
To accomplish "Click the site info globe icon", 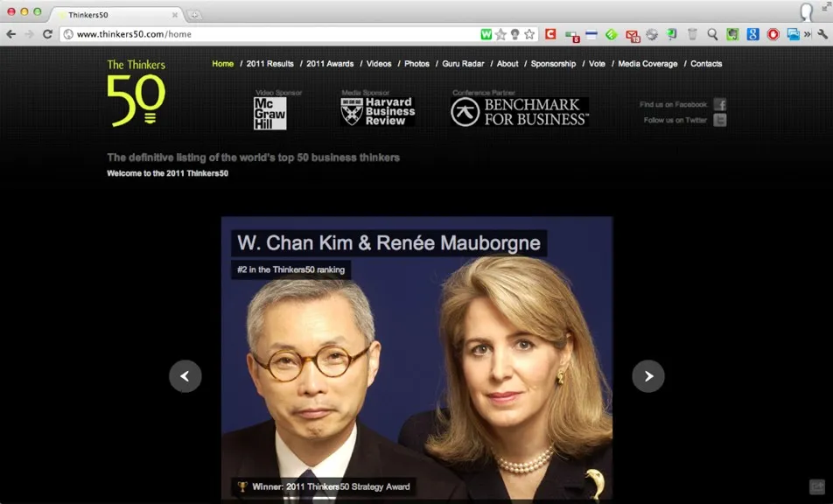I will [x=68, y=34].
